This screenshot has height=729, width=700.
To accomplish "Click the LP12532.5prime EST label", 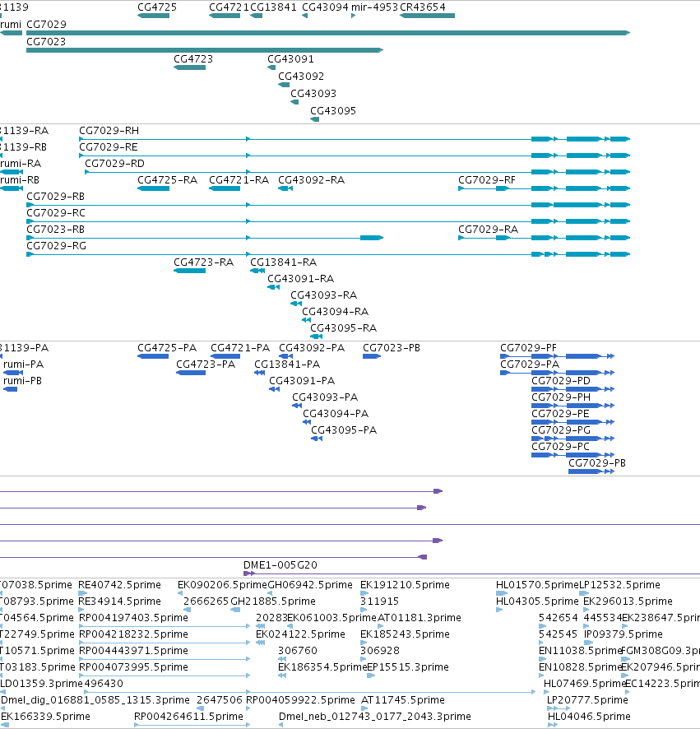I will point(619,585).
